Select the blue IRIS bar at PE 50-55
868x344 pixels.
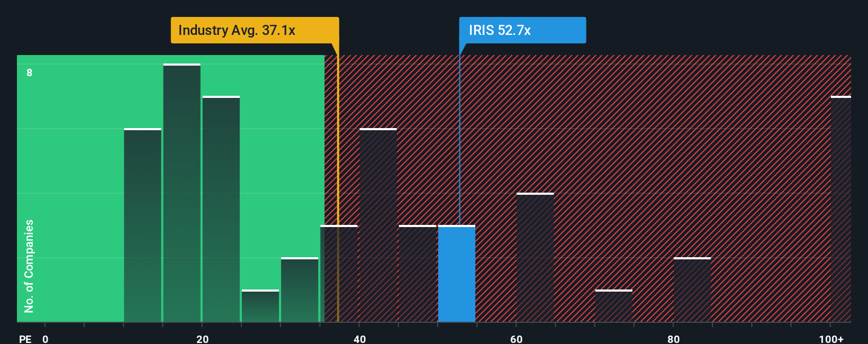(x=457, y=274)
